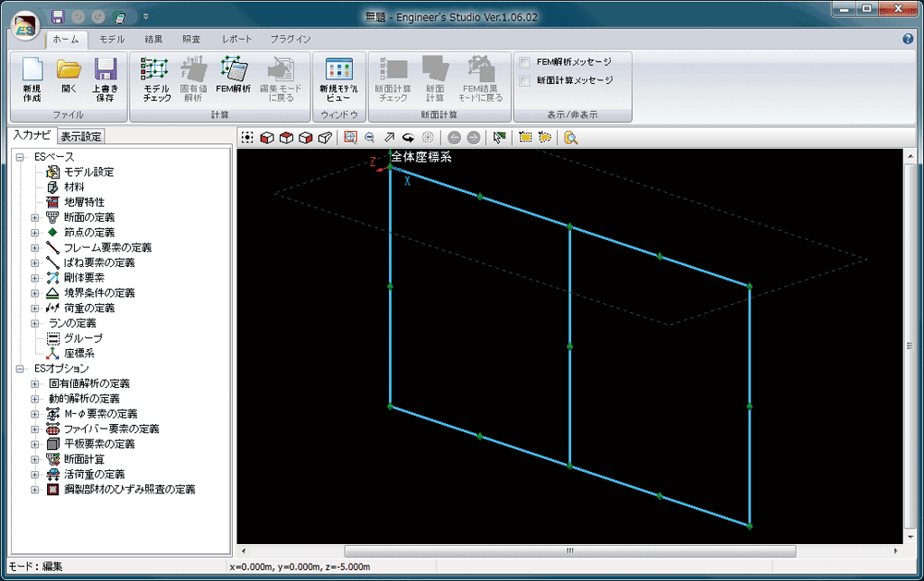Collapse the ESベース tree node

point(20,157)
